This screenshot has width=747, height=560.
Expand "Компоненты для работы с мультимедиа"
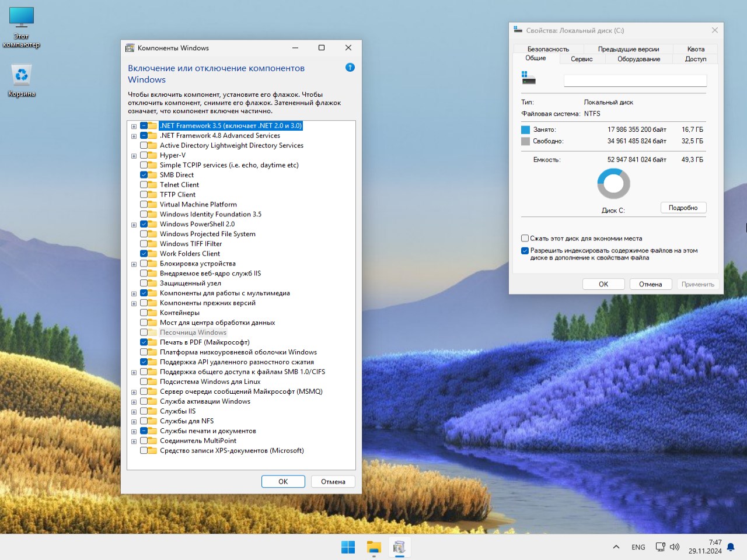[x=134, y=293]
